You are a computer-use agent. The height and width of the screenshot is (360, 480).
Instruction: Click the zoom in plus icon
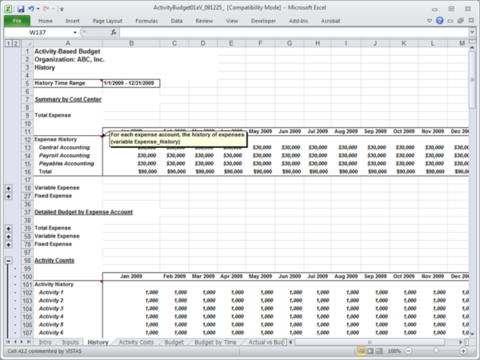pos(463,351)
